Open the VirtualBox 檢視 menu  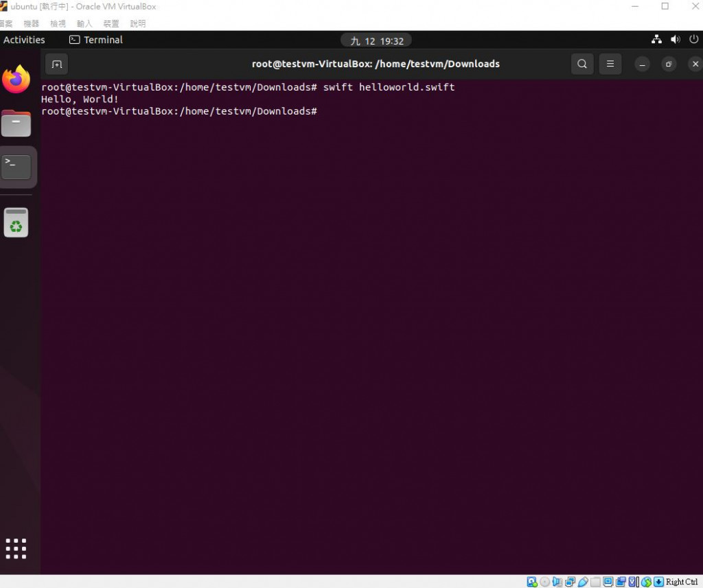point(58,24)
